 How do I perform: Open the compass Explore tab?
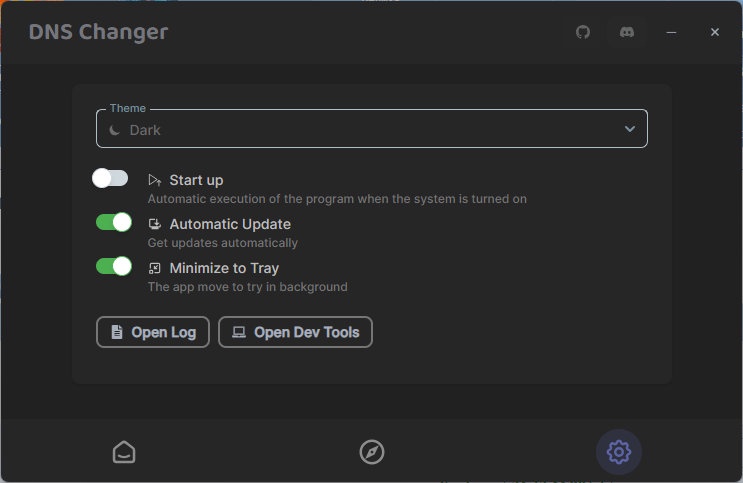click(x=372, y=452)
